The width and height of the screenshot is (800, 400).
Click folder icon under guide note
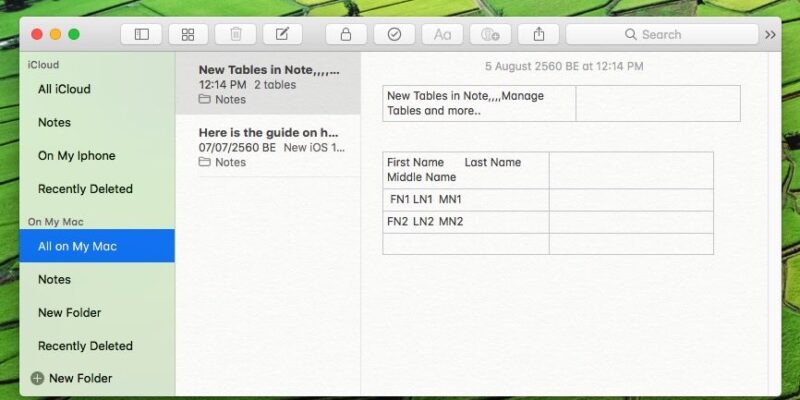205,162
